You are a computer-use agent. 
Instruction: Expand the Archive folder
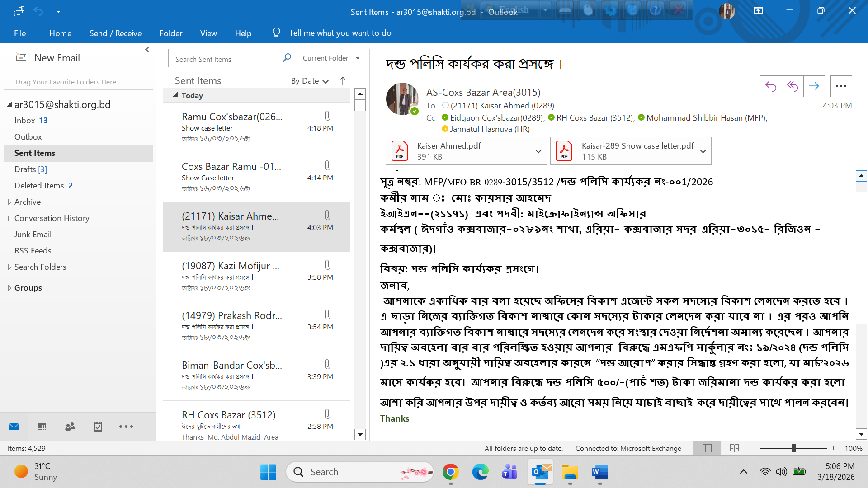[x=9, y=202]
